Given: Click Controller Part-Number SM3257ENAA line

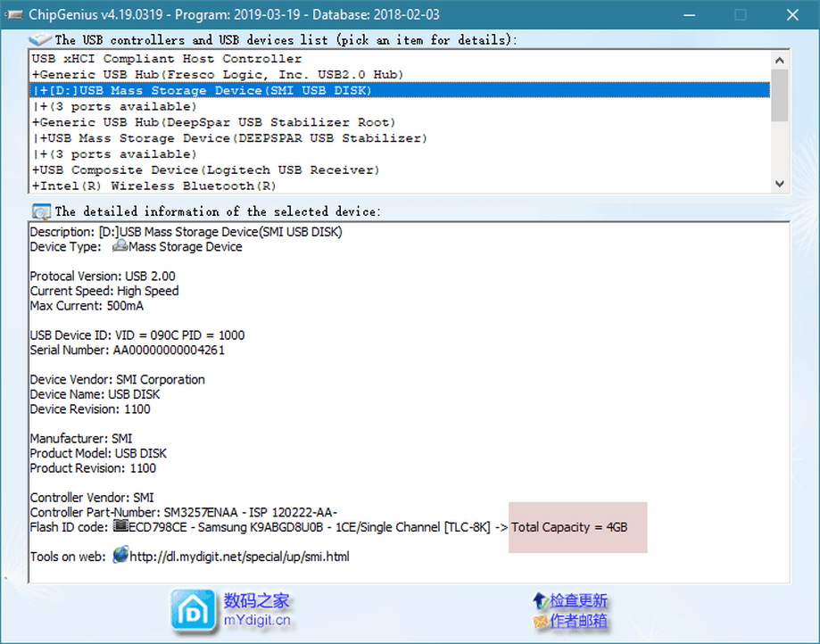Looking at the screenshot, I should (x=184, y=512).
